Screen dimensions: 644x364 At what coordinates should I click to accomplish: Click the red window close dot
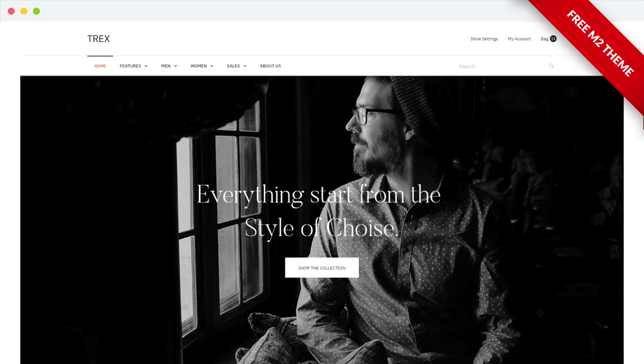11,11
